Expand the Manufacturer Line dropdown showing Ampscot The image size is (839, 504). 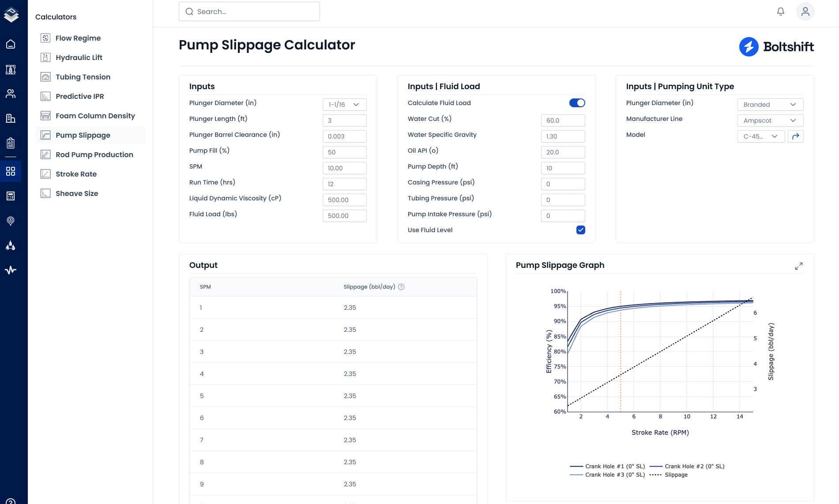coord(770,120)
